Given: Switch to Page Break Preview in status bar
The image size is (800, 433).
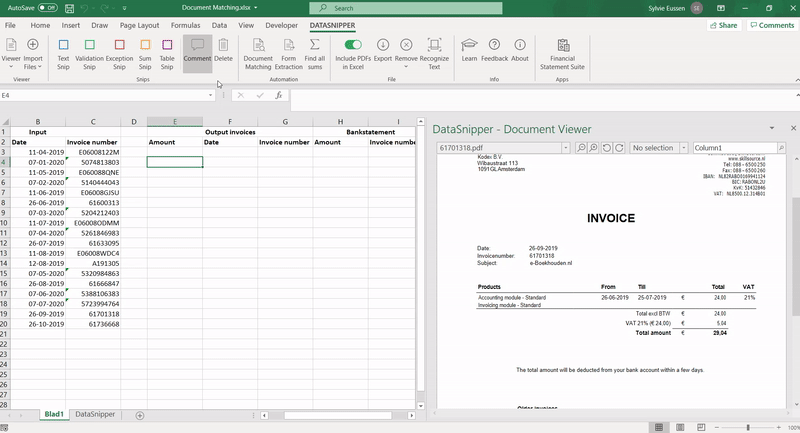Looking at the screenshot, I should 701,427.
